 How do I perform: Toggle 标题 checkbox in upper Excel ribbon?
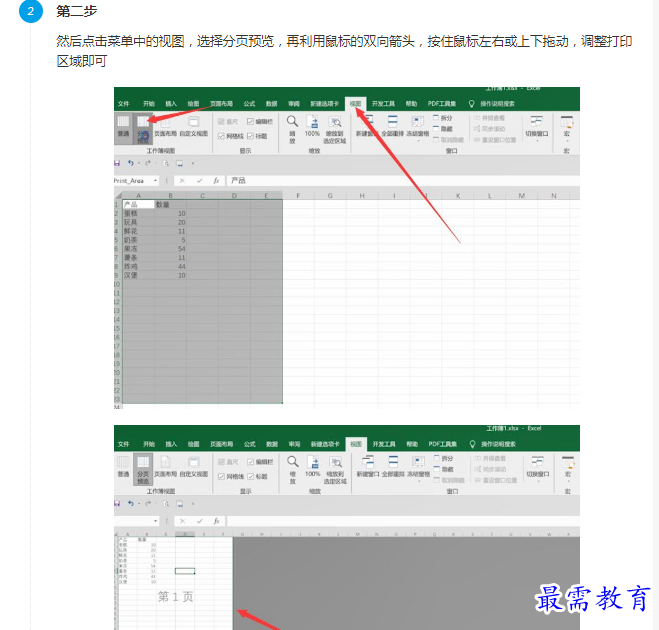250,136
